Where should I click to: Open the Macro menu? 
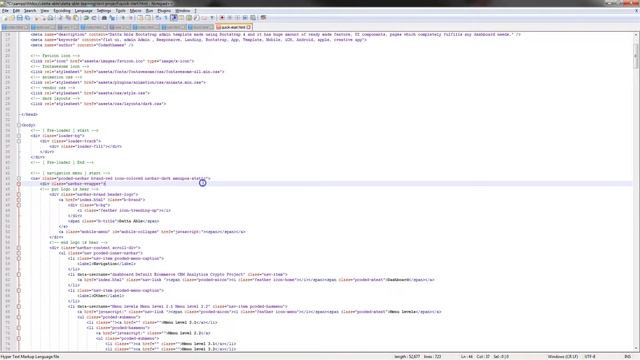(135, 11)
